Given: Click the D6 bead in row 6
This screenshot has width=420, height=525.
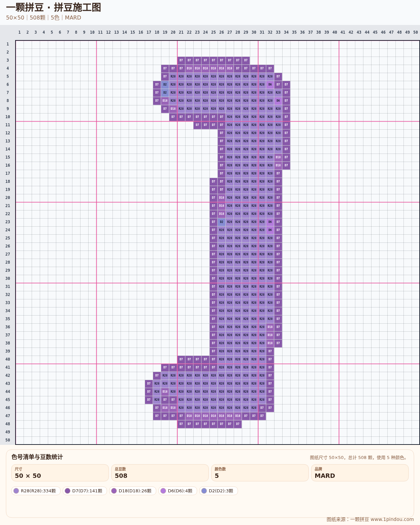Looking at the screenshot, I should coord(270,85).
